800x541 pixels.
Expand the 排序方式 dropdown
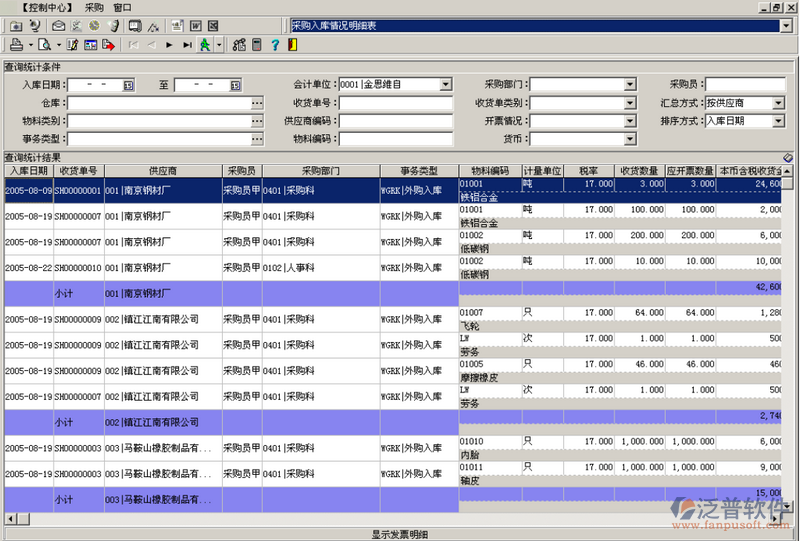coord(779,121)
